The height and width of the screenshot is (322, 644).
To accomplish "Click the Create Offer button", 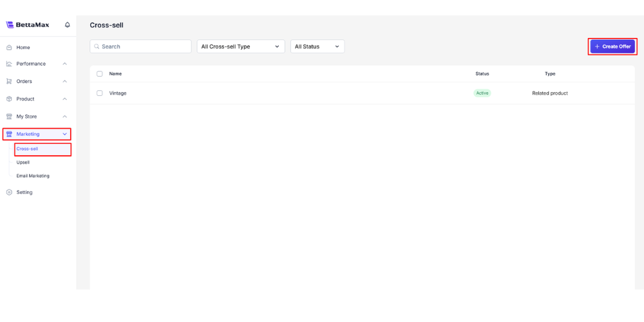I will (x=613, y=46).
